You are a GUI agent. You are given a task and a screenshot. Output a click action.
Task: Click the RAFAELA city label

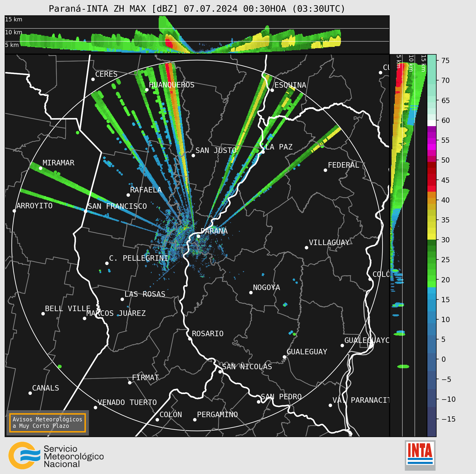tap(146, 190)
